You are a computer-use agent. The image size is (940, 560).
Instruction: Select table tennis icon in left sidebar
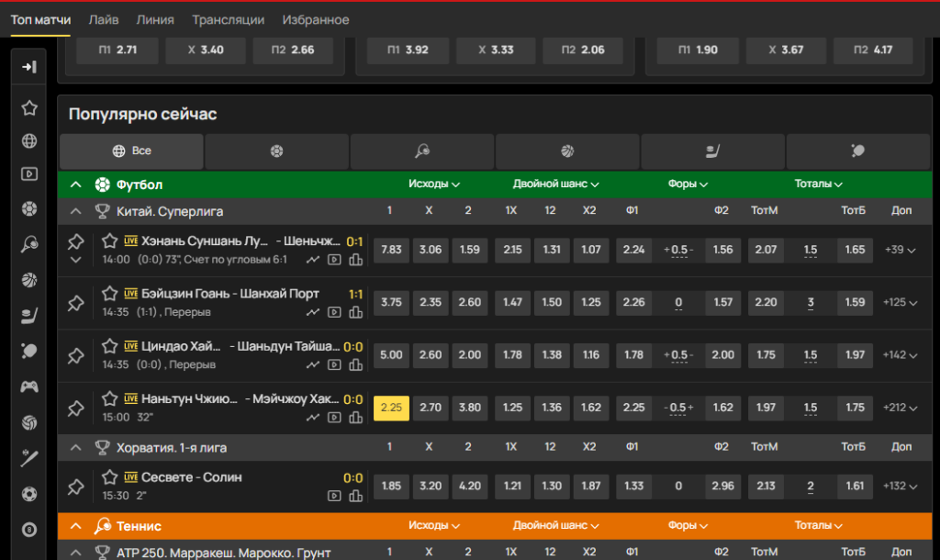point(28,351)
